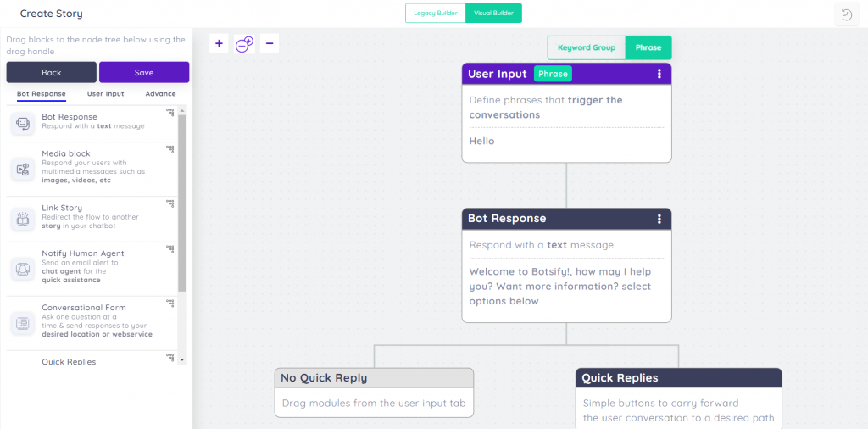Open the User Input tab
The height and width of the screenshot is (429, 868).
(105, 94)
